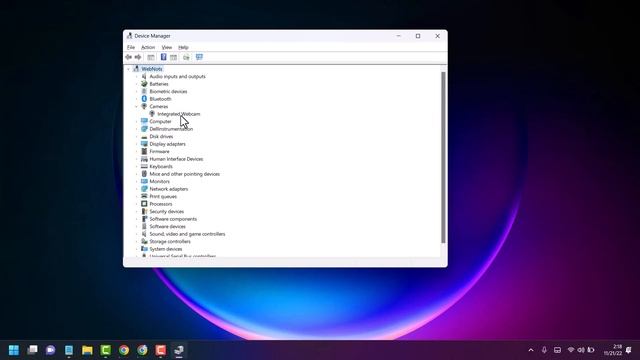Open File Explorer from the taskbar
This screenshot has width=640, height=360.
coord(87,350)
